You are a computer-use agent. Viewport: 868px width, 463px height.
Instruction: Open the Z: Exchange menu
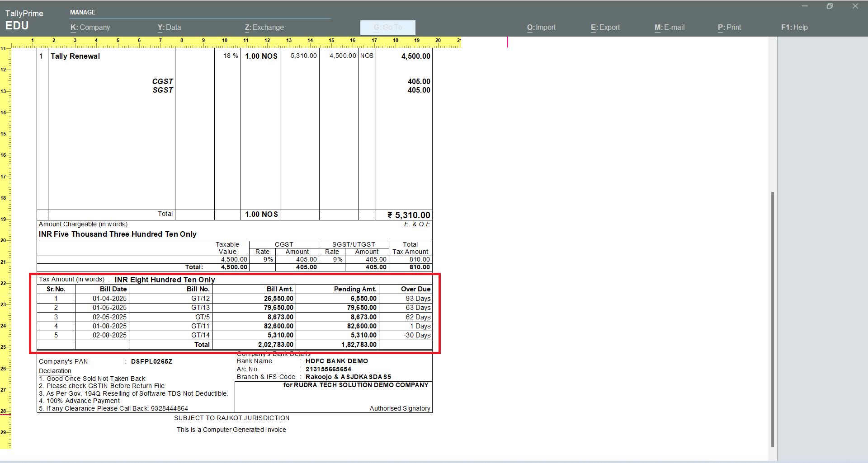click(264, 28)
